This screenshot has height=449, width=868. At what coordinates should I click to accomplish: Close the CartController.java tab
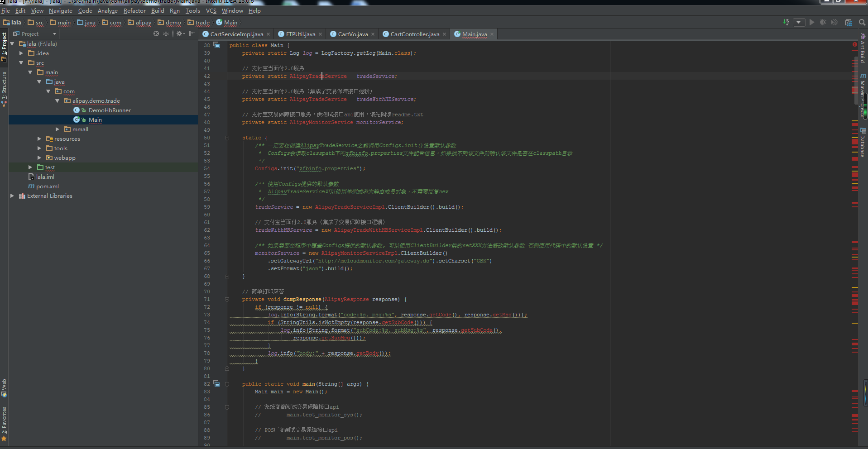445,34
